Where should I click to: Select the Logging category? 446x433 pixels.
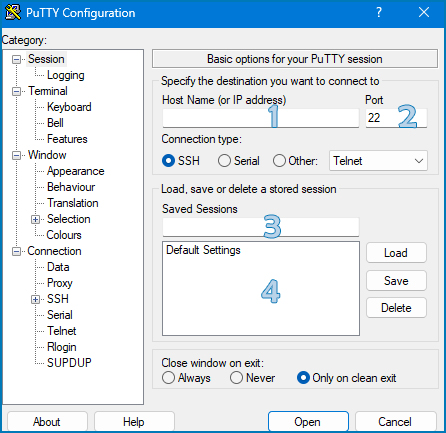66,75
